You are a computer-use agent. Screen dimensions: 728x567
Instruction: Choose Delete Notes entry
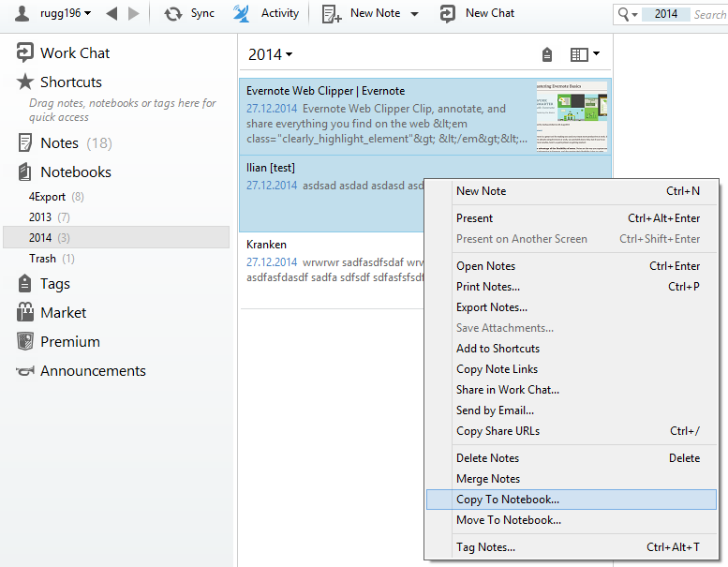pyautogui.click(x=572, y=458)
